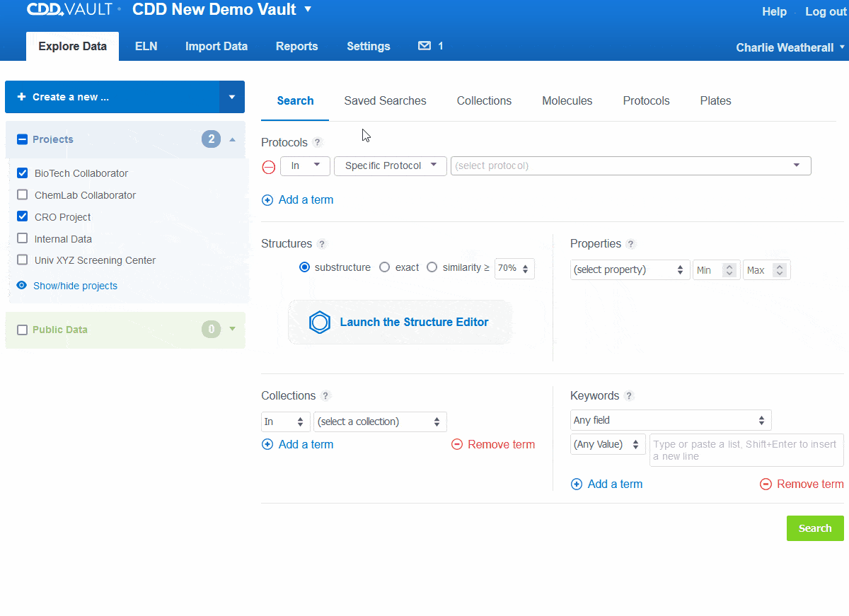Click Launch the Structure Editor

coord(400,322)
